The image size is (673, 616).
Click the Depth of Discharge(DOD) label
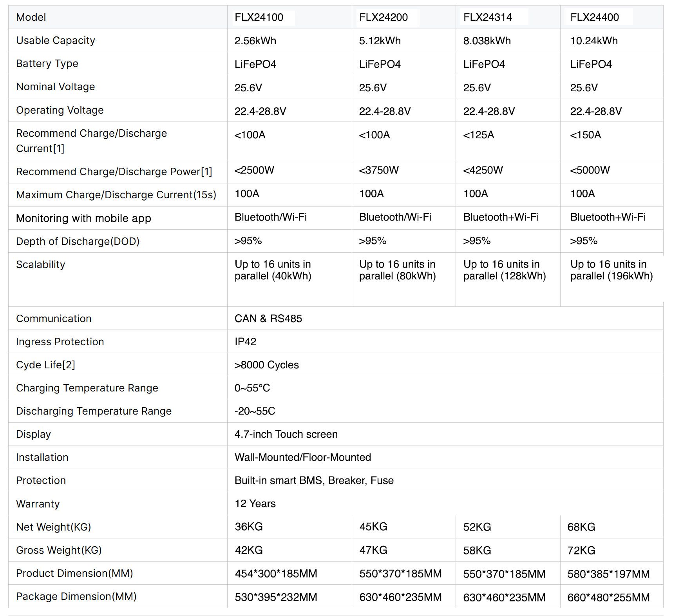78,241
